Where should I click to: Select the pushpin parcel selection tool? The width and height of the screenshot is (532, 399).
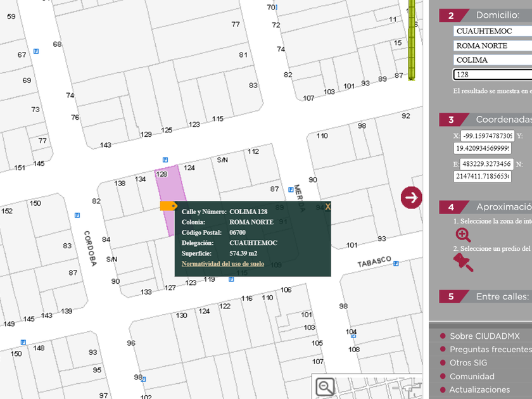(463, 262)
